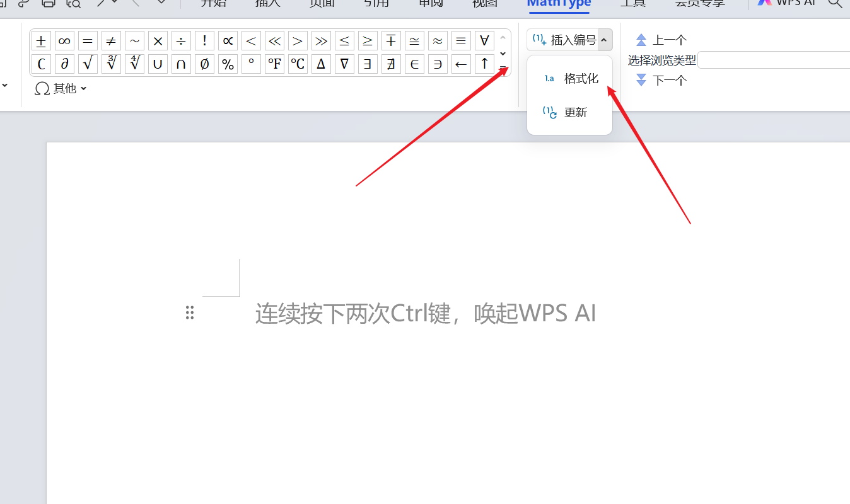
Task: Insert the plus-minus ± symbol
Action: (x=41, y=41)
